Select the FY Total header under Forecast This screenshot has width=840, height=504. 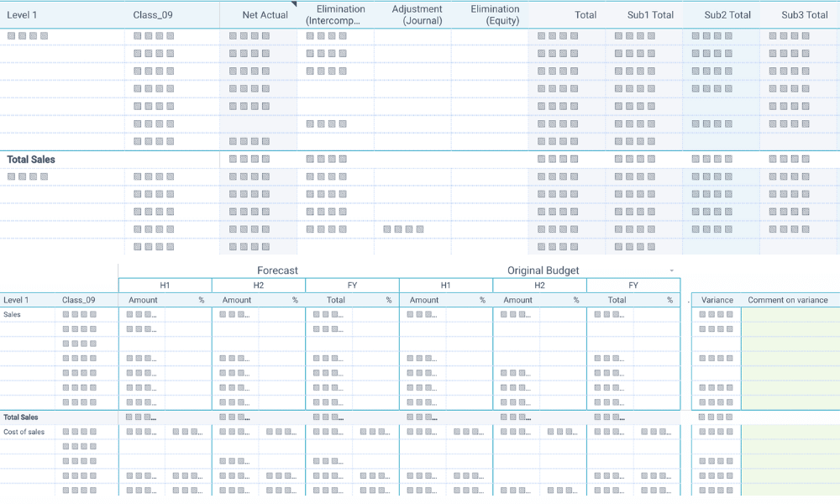pyautogui.click(x=336, y=300)
